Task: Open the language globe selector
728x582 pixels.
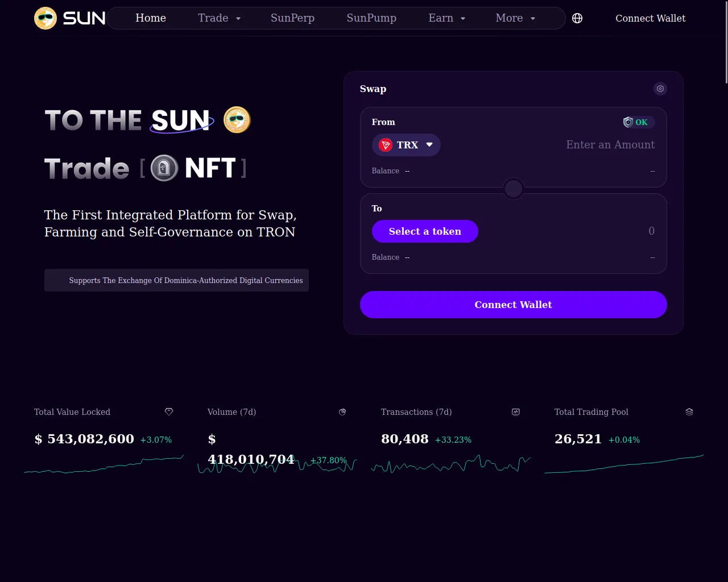Action: click(x=577, y=18)
